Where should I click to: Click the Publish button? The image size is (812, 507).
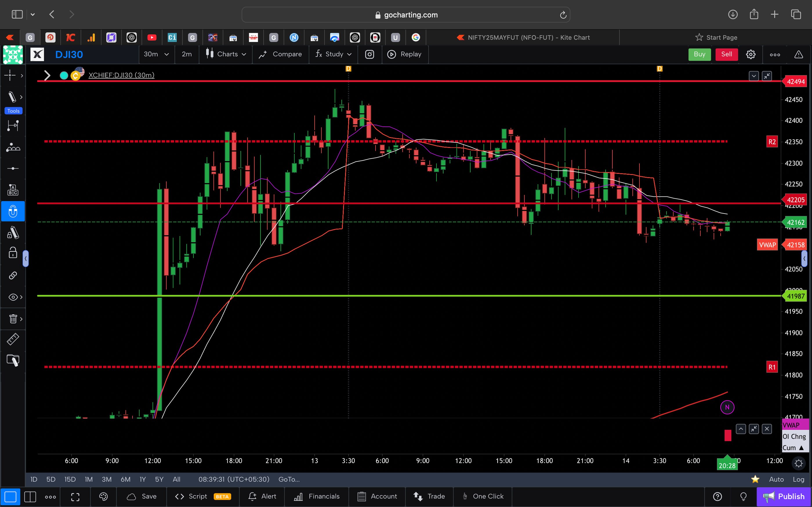coord(787,497)
